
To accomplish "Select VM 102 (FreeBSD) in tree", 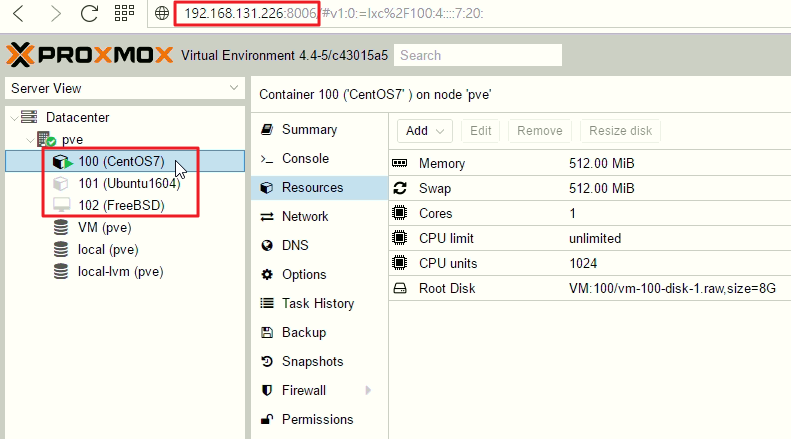I will coord(125,205).
